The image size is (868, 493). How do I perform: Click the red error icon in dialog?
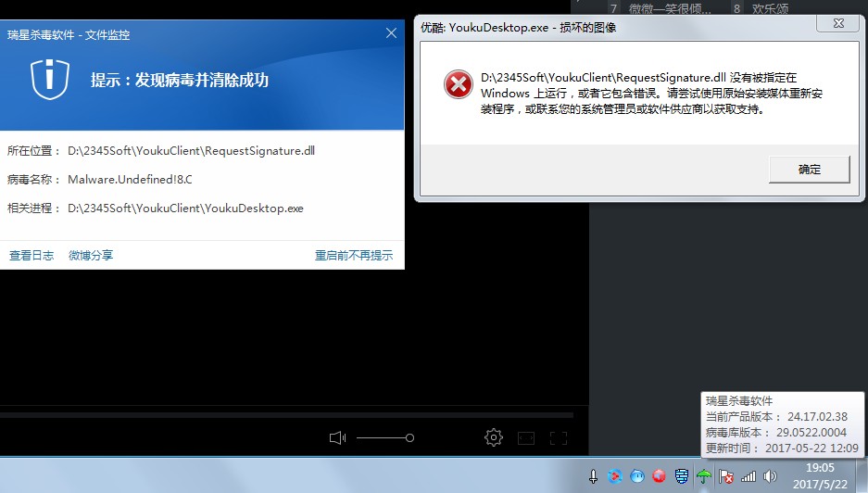(x=459, y=84)
